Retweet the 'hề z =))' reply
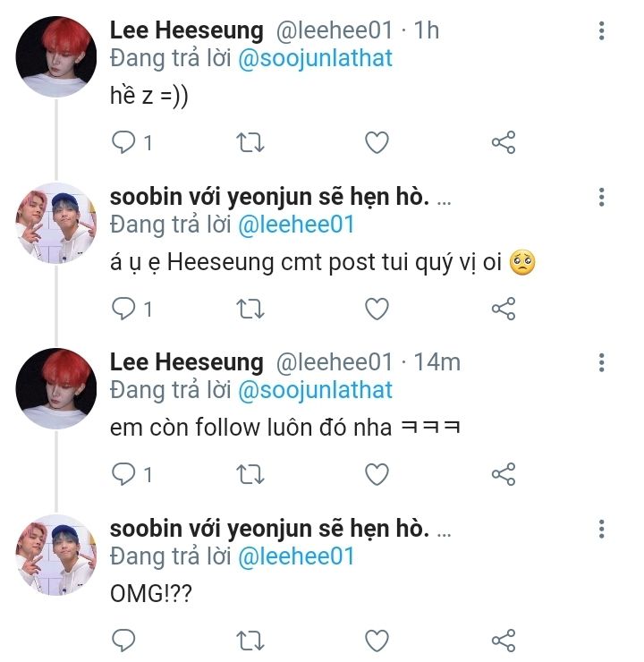Image resolution: width=644 pixels, height=662 pixels. pos(250,142)
